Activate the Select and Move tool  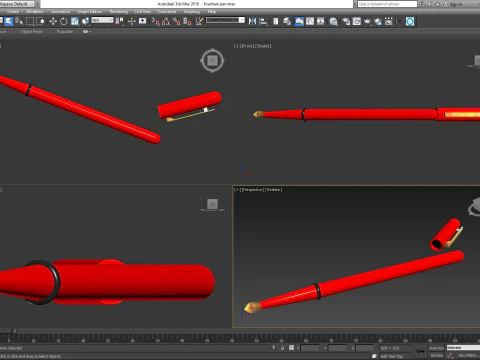(53, 21)
